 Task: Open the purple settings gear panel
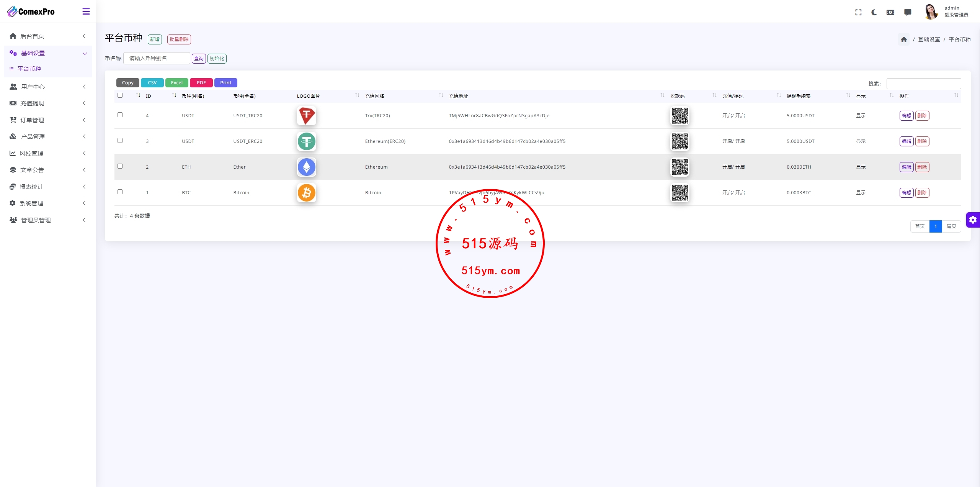[973, 220]
